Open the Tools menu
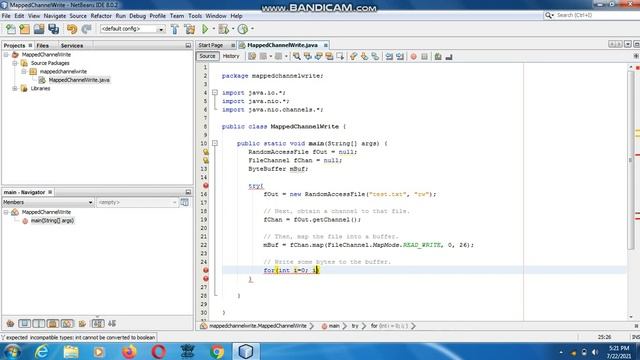 (x=195, y=16)
